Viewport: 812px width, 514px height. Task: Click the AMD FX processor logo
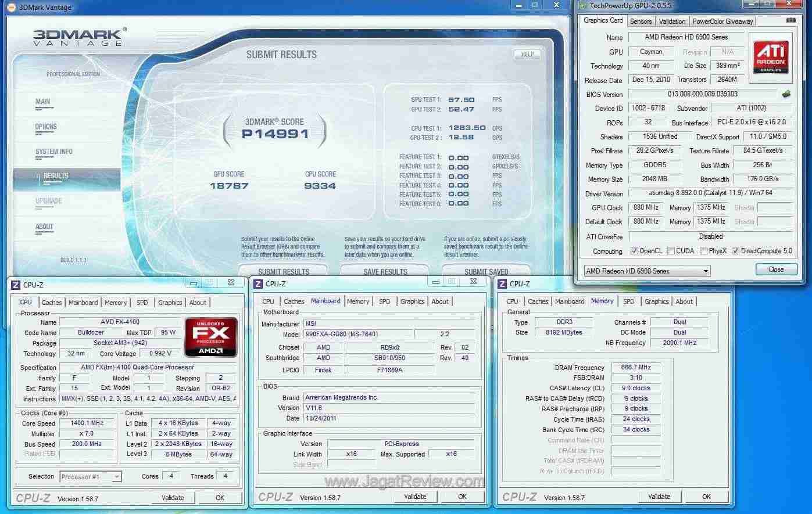(x=210, y=337)
